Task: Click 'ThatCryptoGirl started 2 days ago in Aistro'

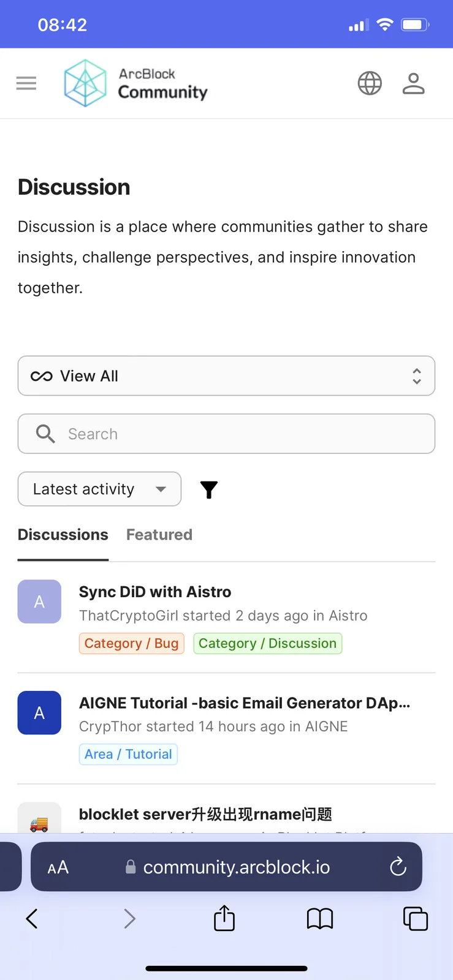Action: pyautogui.click(x=223, y=616)
